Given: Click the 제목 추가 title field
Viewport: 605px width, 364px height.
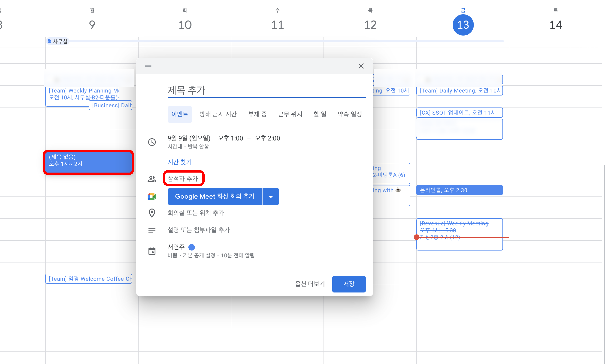Looking at the screenshot, I should pyautogui.click(x=266, y=90).
